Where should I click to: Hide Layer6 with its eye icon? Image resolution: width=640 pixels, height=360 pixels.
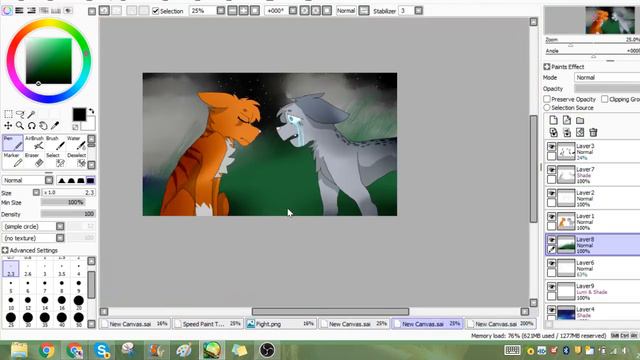click(551, 263)
